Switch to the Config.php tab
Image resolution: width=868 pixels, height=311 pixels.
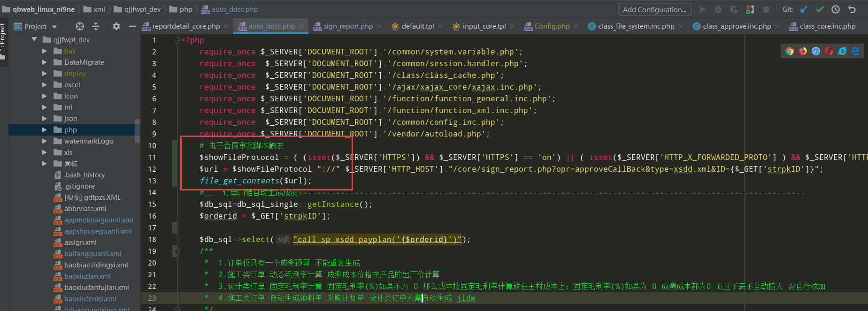552,26
